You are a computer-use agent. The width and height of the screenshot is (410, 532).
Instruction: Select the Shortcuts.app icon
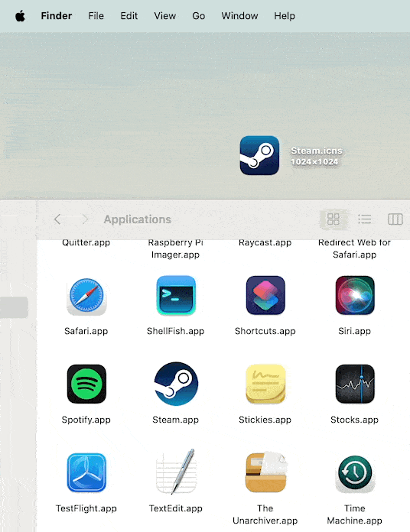tap(265, 296)
